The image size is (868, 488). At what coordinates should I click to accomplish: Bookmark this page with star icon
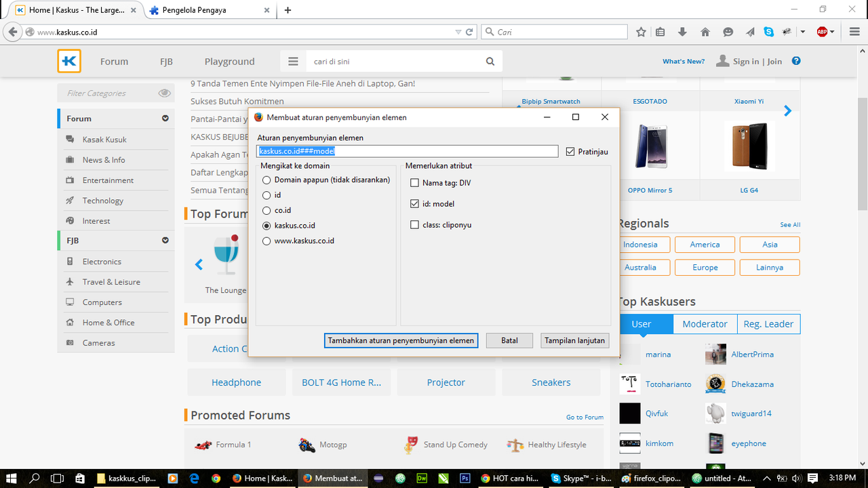pos(641,32)
